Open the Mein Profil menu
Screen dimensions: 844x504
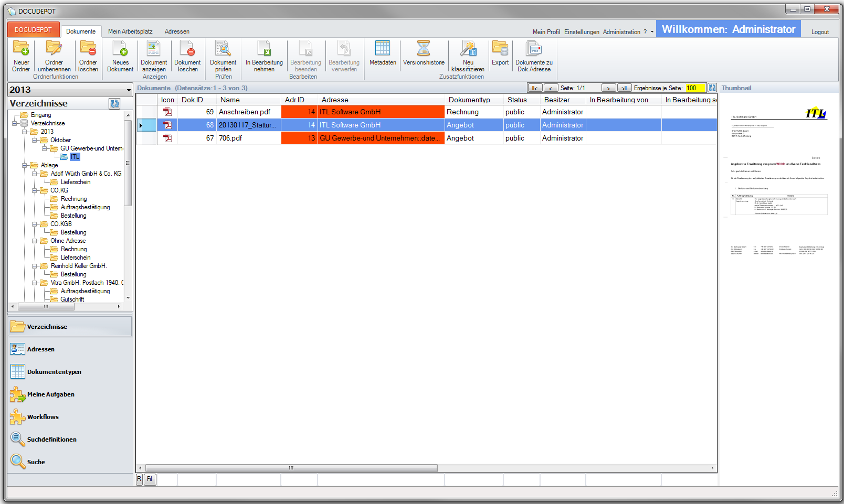(546, 32)
